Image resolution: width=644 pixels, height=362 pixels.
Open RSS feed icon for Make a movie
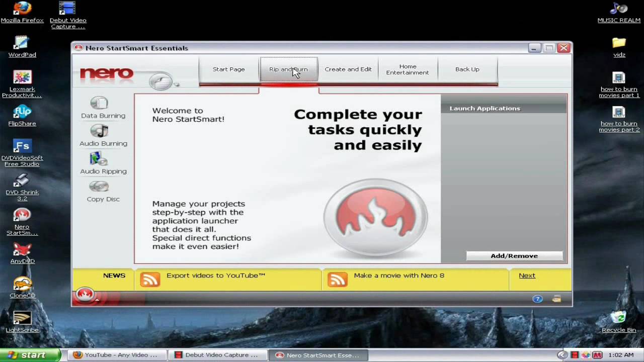[337, 279]
